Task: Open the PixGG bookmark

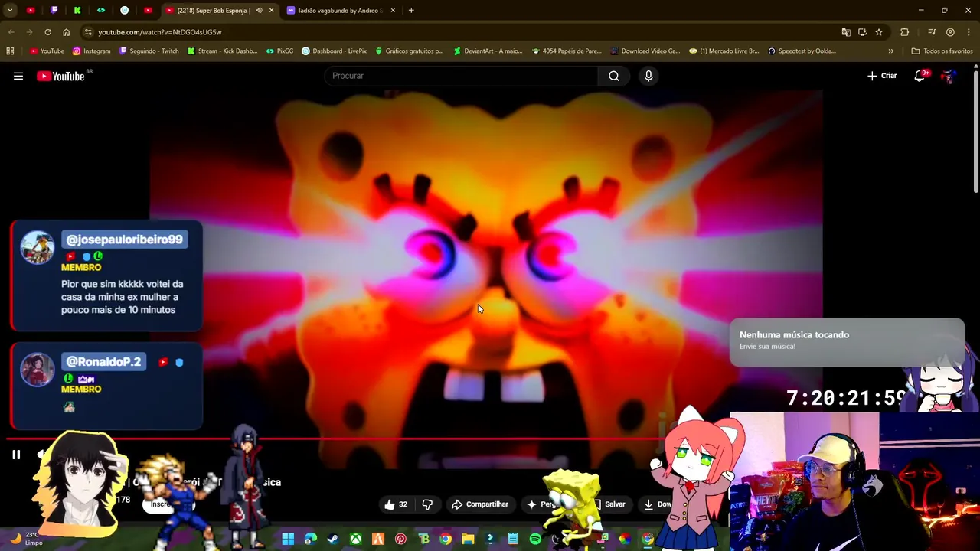Action: (279, 51)
